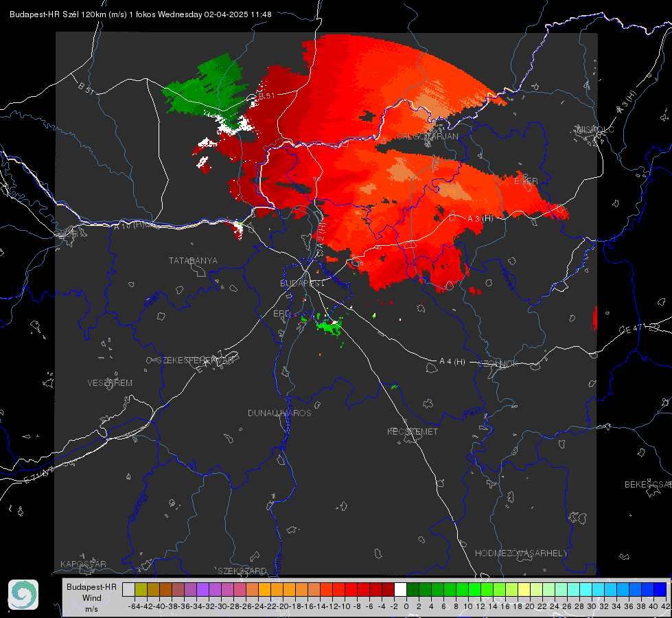Click the TATABÁNYA city label
672x618 pixels.
(193, 260)
